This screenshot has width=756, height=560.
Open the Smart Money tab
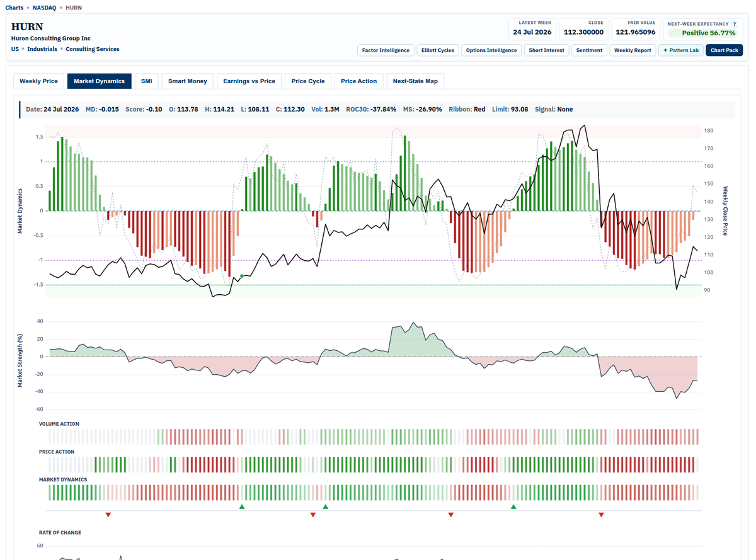(188, 81)
